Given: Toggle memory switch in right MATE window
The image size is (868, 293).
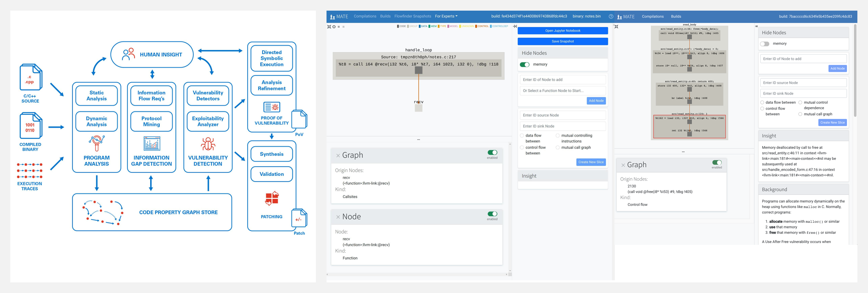Looking at the screenshot, I should coord(765,44).
